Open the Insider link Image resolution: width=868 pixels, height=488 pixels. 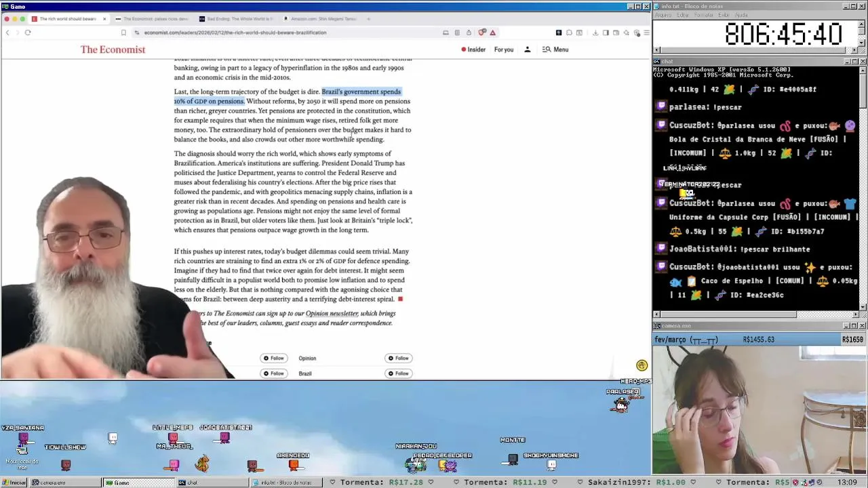[473, 49]
